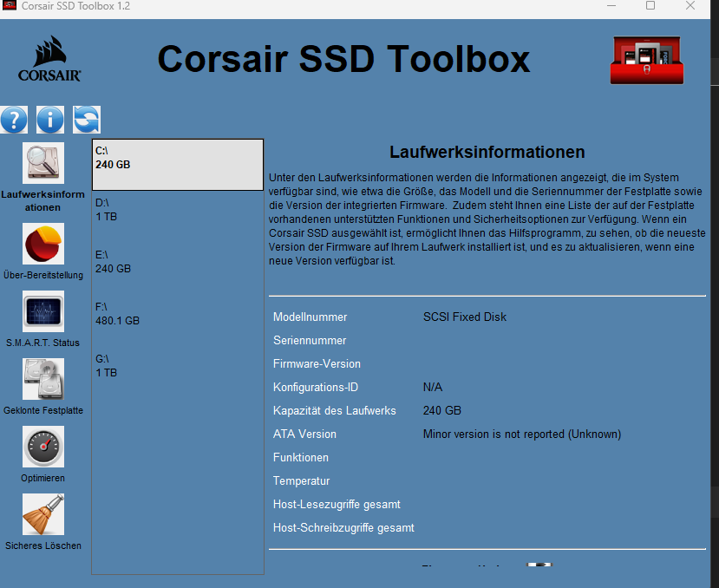Viewport: 719px width, 588px height.
Task: Open Über-Bereitstellung pie chart icon
Action: click(43, 244)
